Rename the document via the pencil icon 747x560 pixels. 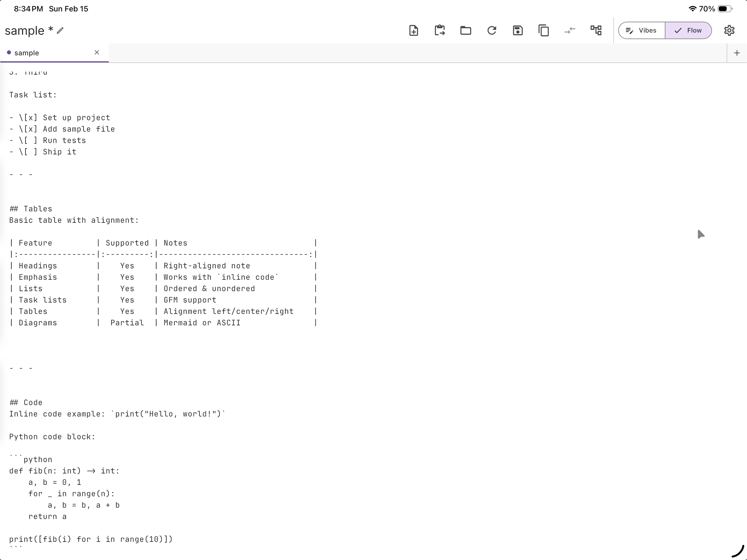pos(60,30)
